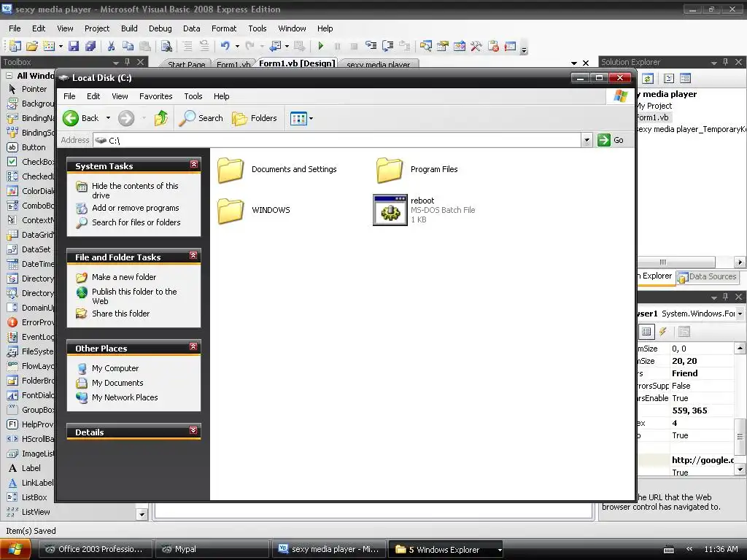Select ListBox control in Toolbox
Viewport: 747px width, 560px height.
coord(28,497)
